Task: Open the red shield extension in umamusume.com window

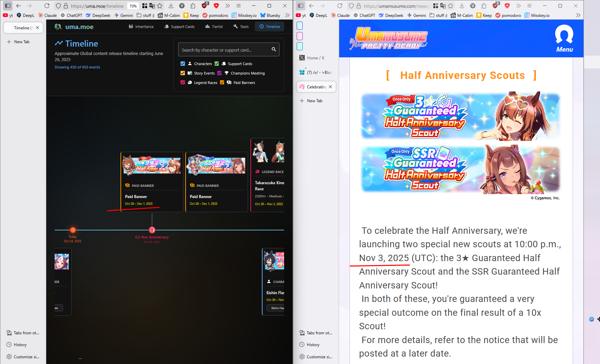Action: point(507,6)
